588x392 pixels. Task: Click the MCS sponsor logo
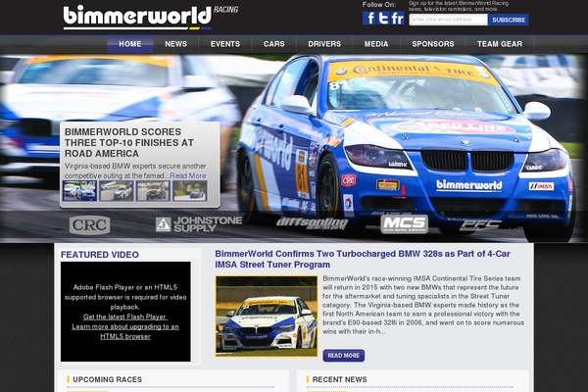click(x=404, y=224)
